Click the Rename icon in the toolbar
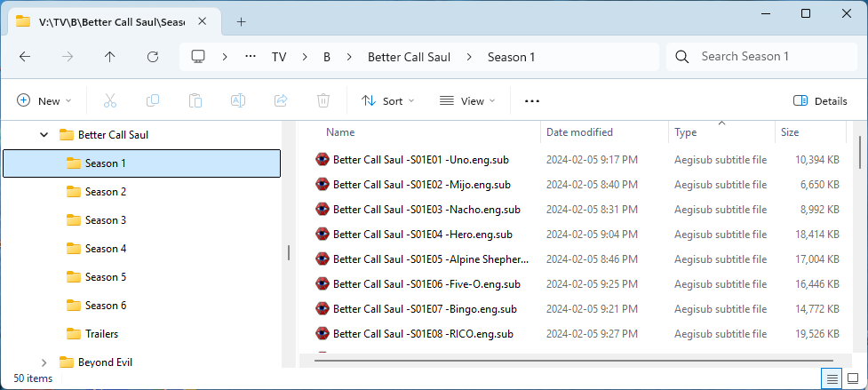The width and height of the screenshot is (868, 390). [238, 100]
